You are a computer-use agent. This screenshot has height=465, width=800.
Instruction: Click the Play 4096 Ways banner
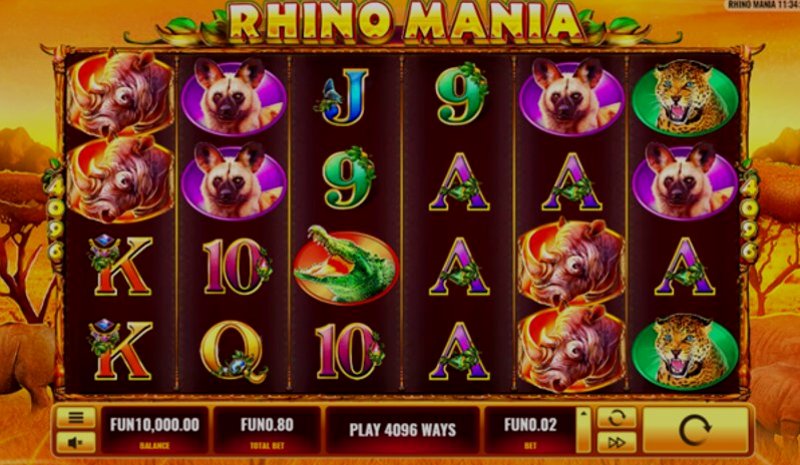[x=403, y=430]
